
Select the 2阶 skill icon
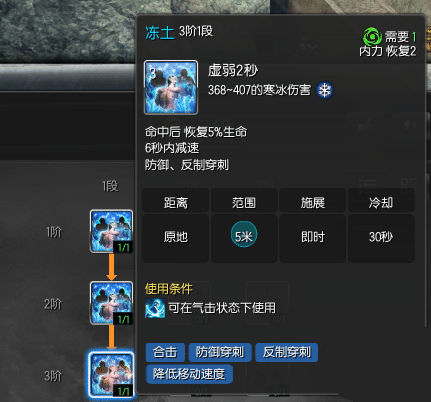pyautogui.click(x=111, y=303)
